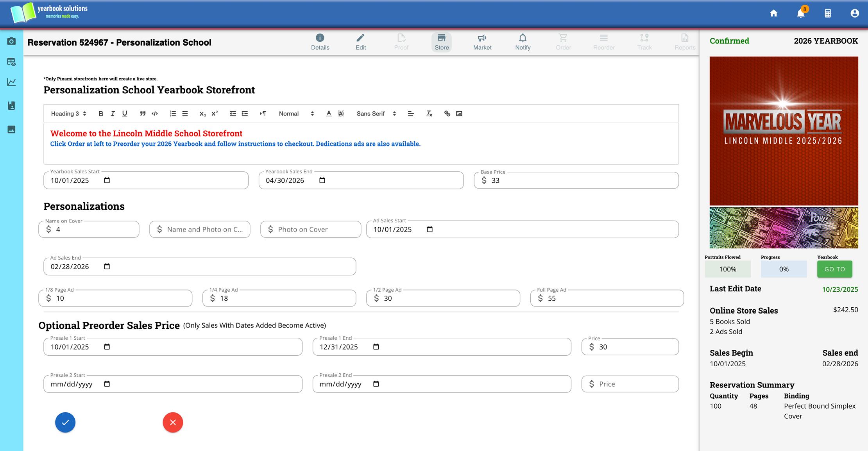The image size is (868, 451).
Task: Click the insert image icon in the editor
Action: click(x=459, y=114)
